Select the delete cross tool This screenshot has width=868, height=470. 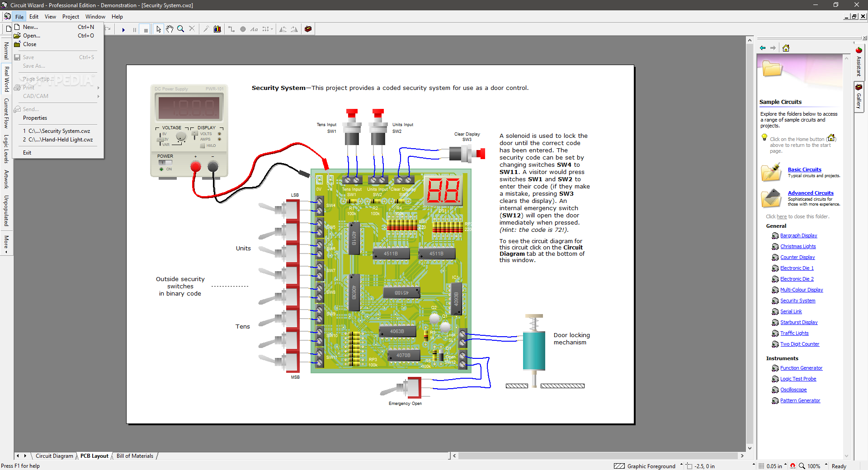(192, 29)
